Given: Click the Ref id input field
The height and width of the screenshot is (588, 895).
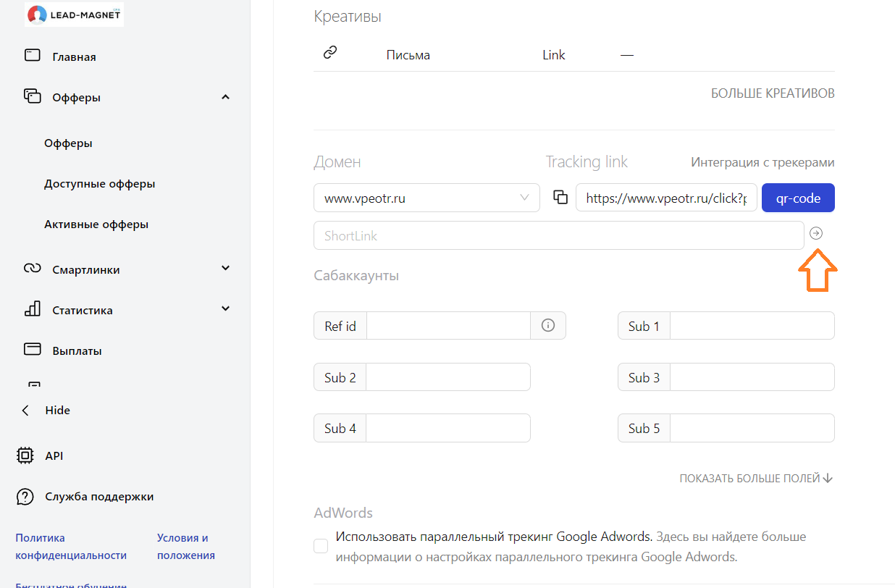Looking at the screenshot, I should point(448,326).
